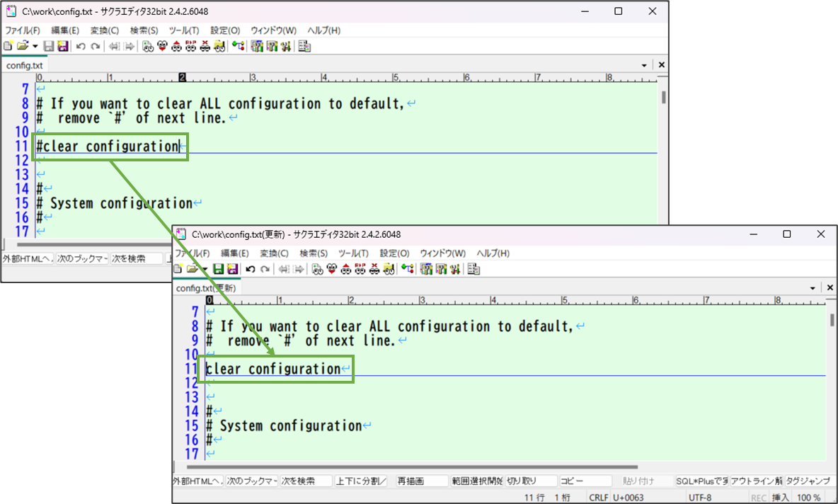Click Find Next icon in front window toolbar
Image resolution: width=838 pixels, height=504 pixels.
(x=332, y=269)
